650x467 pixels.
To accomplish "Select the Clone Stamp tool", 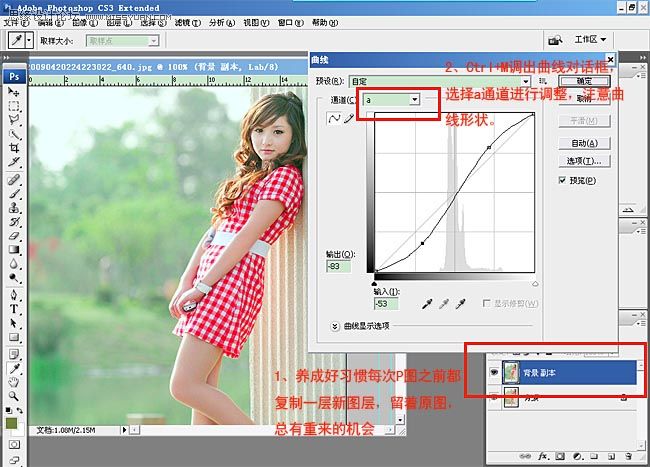I will click(x=14, y=207).
